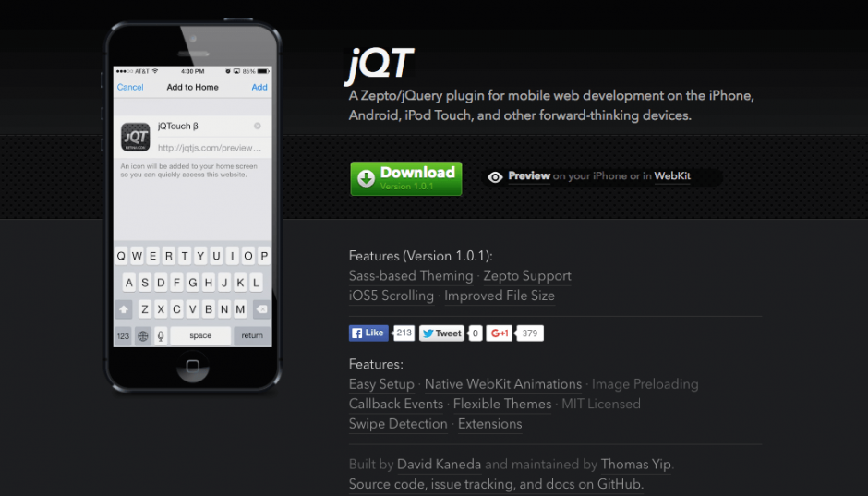Open the Improved File Size link
This screenshot has height=496, width=868.
(500, 296)
